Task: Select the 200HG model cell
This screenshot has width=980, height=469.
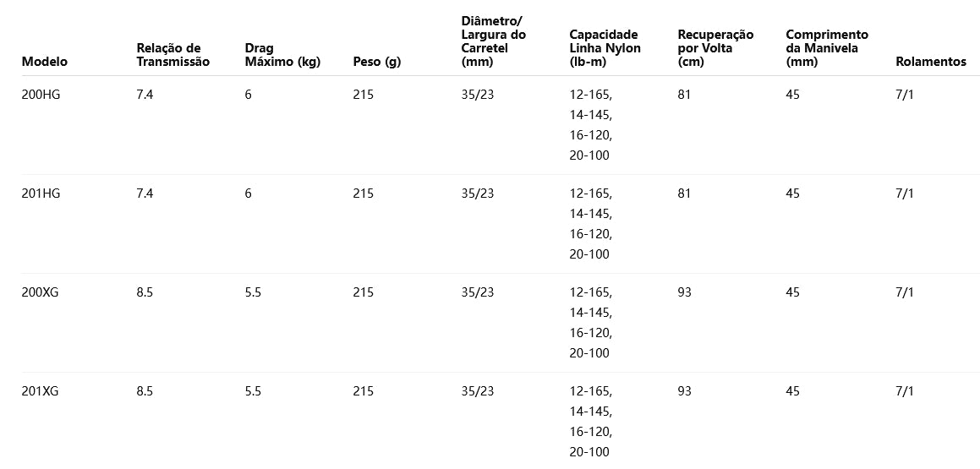Action: [41, 95]
